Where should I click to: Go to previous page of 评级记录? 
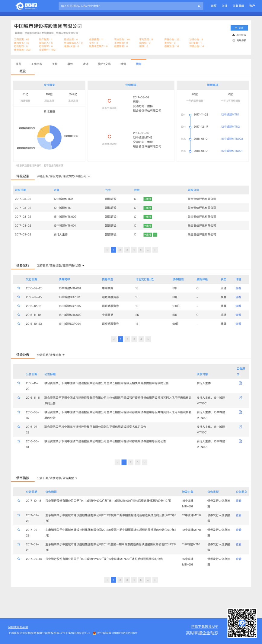tap(107, 250)
